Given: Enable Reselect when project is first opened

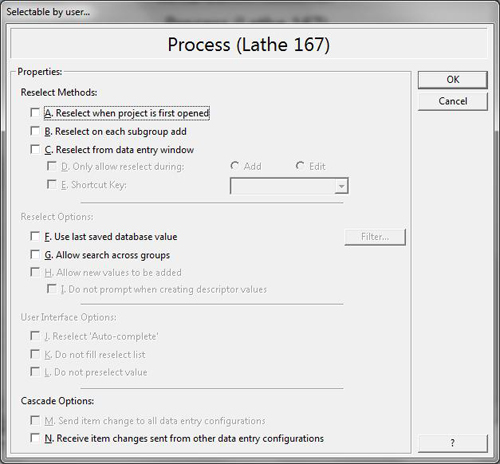Looking at the screenshot, I should 35,112.
